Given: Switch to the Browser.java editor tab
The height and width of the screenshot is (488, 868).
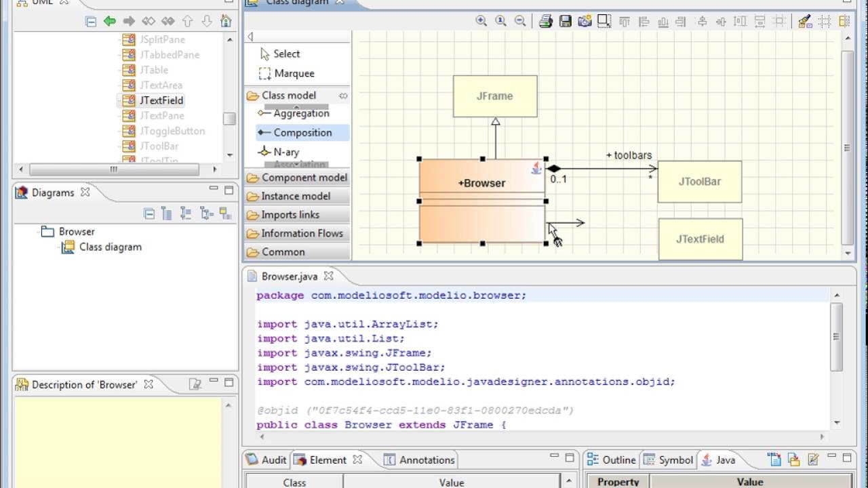Looking at the screenshot, I should click(x=290, y=277).
